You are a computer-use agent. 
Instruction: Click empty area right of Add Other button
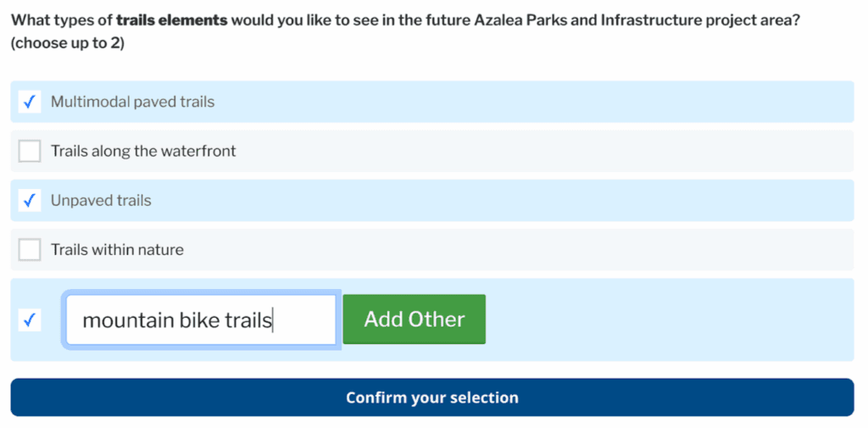click(x=670, y=320)
